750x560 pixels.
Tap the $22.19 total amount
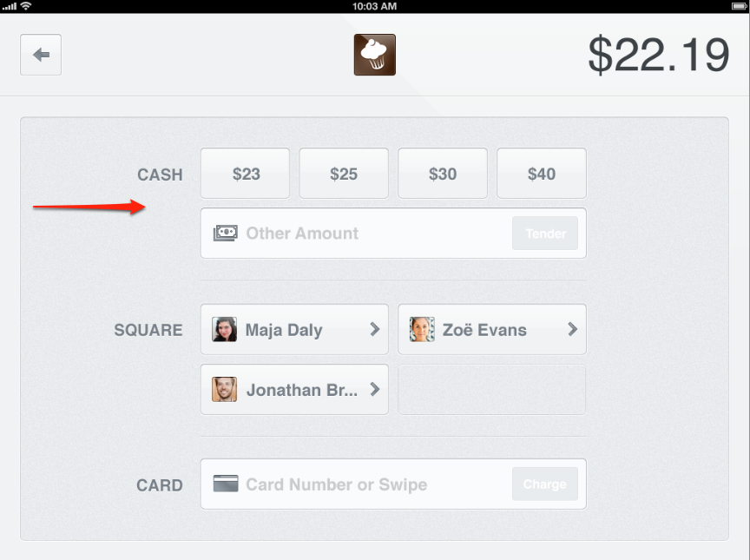[658, 55]
